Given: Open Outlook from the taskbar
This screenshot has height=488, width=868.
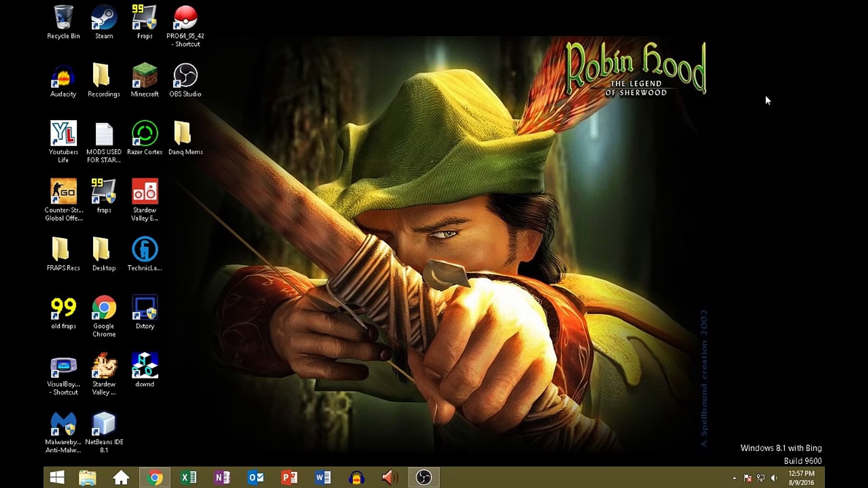Looking at the screenshot, I should click(x=256, y=478).
